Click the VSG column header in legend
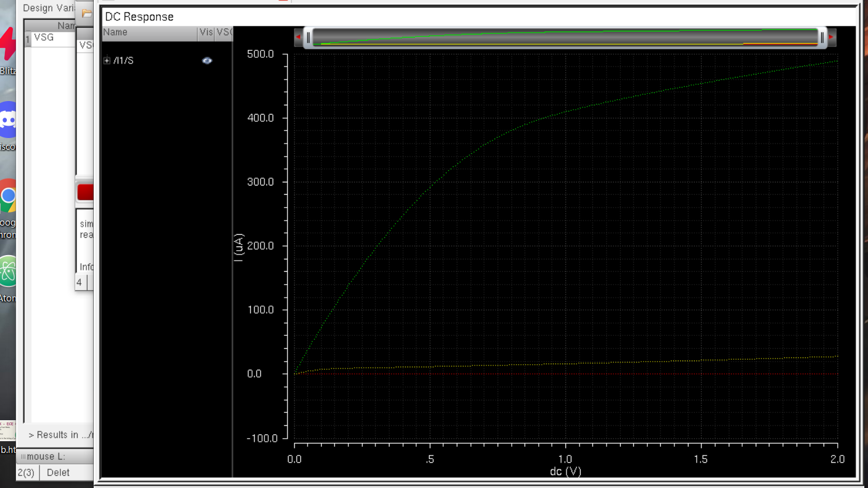Image resolution: width=868 pixels, height=488 pixels. click(x=224, y=33)
